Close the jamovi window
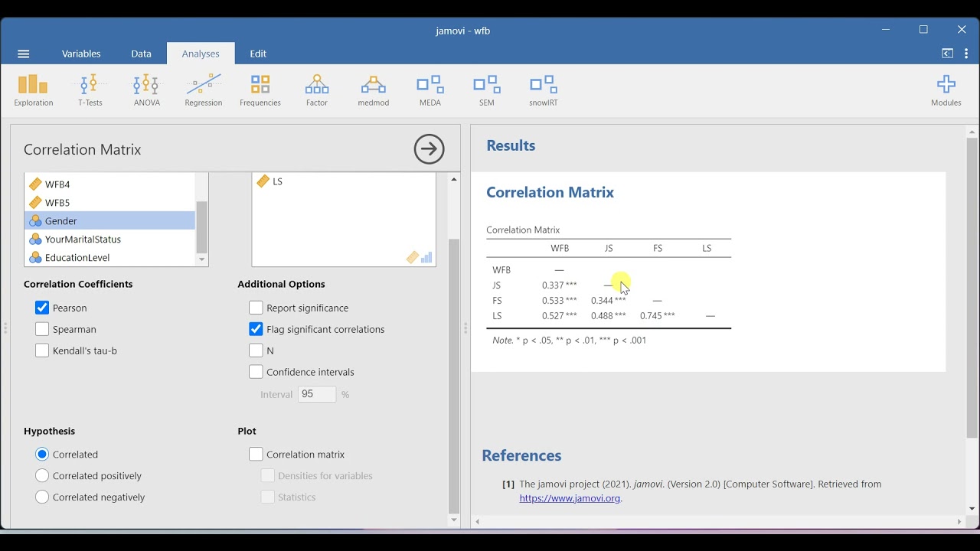The height and width of the screenshot is (551, 980). click(962, 30)
